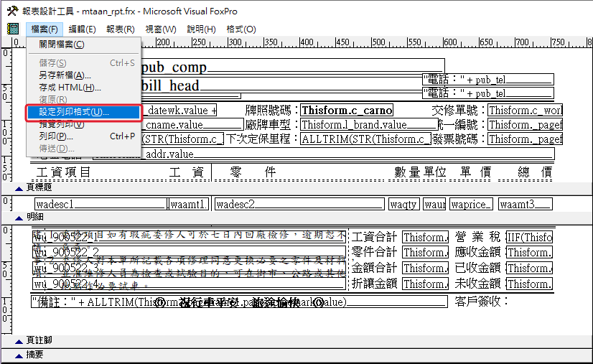Select the 營 業 稅 label
593x364 pixels.
click(x=477, y=237)
